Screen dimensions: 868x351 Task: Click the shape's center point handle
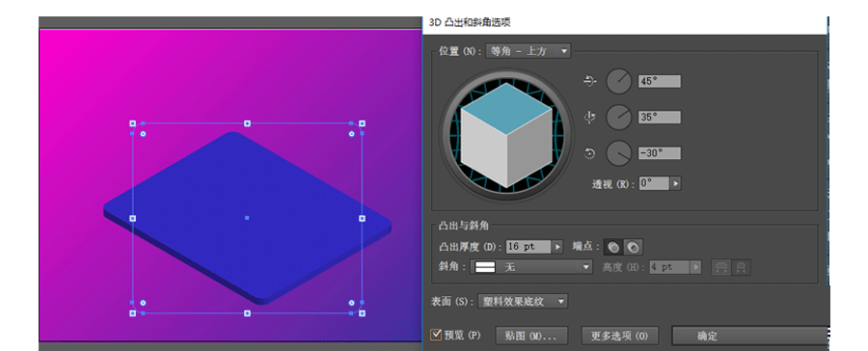point(247,218)
